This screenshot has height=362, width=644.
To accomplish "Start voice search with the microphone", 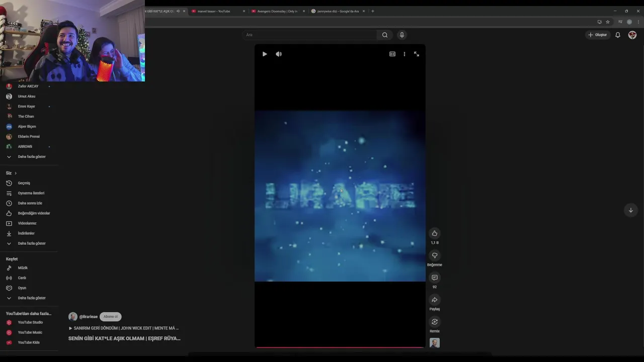I will [x=401, y=35].
